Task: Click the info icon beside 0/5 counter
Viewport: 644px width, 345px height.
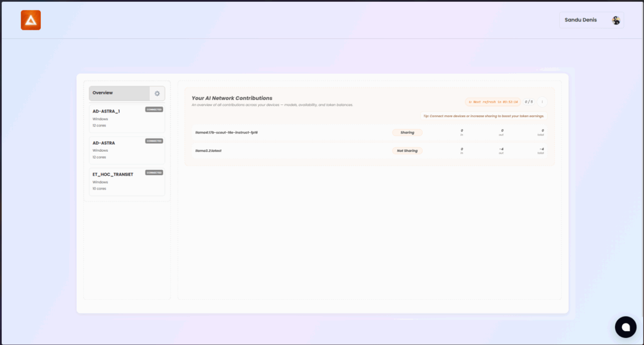Action: click(541, 102)
